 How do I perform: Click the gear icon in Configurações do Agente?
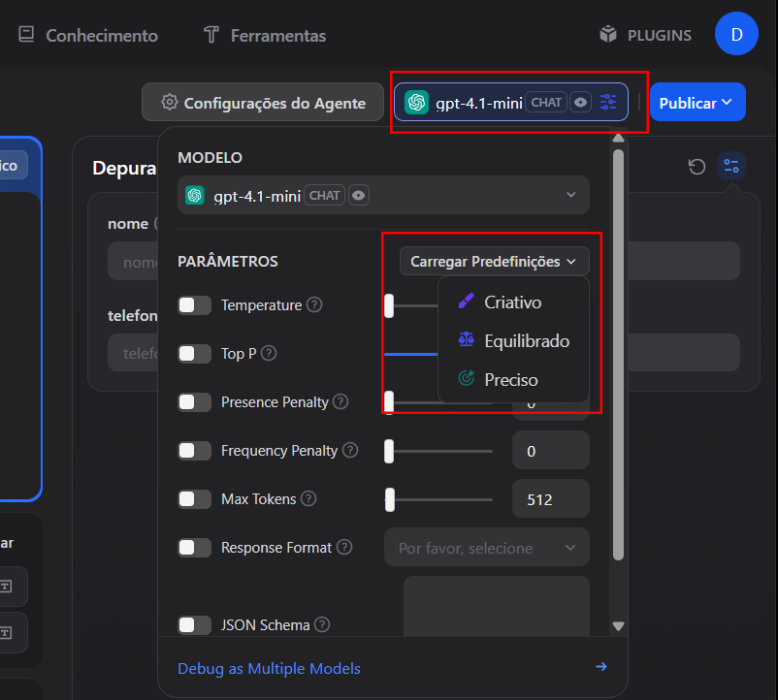coord(169,102)
